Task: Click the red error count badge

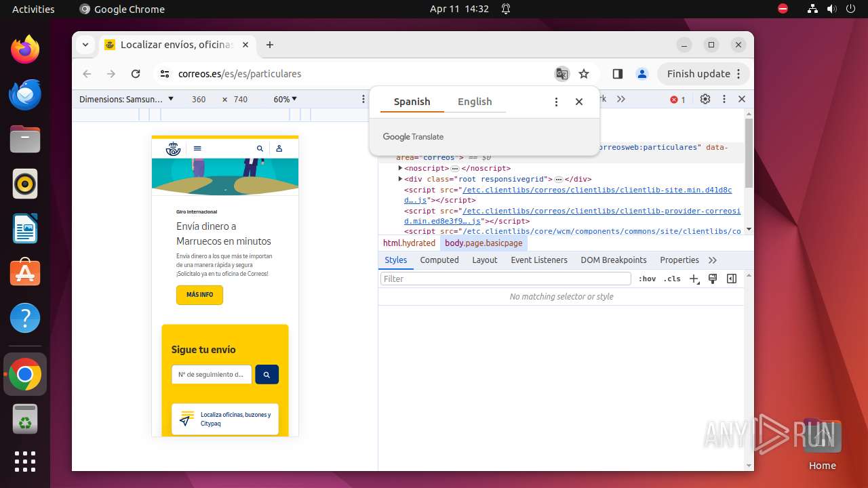Action: coord(677,100)
